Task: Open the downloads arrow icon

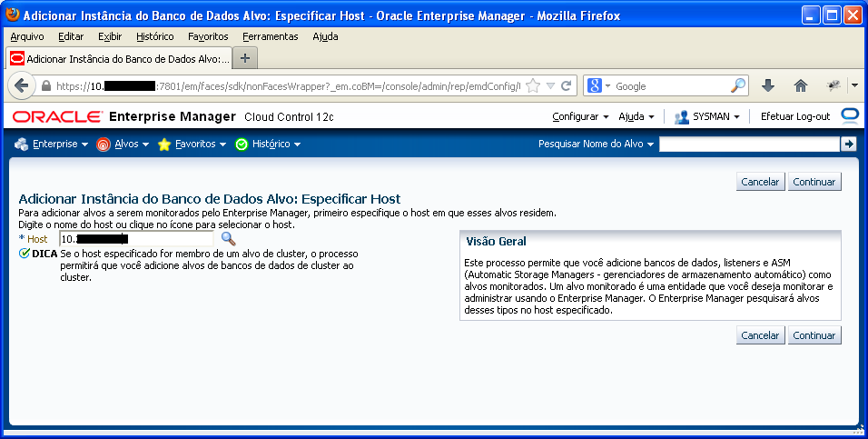Action: [x=768, y=85]
